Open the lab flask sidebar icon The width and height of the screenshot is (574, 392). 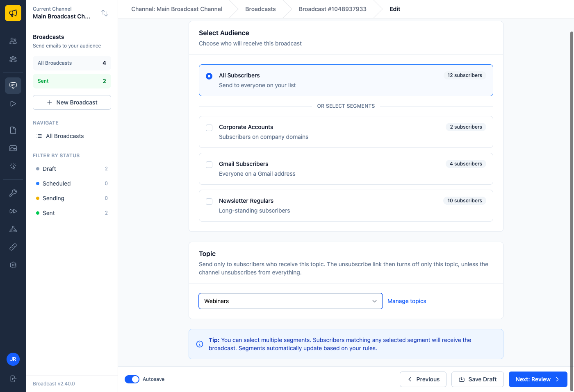pyautogui.click(x=13, y=229)
